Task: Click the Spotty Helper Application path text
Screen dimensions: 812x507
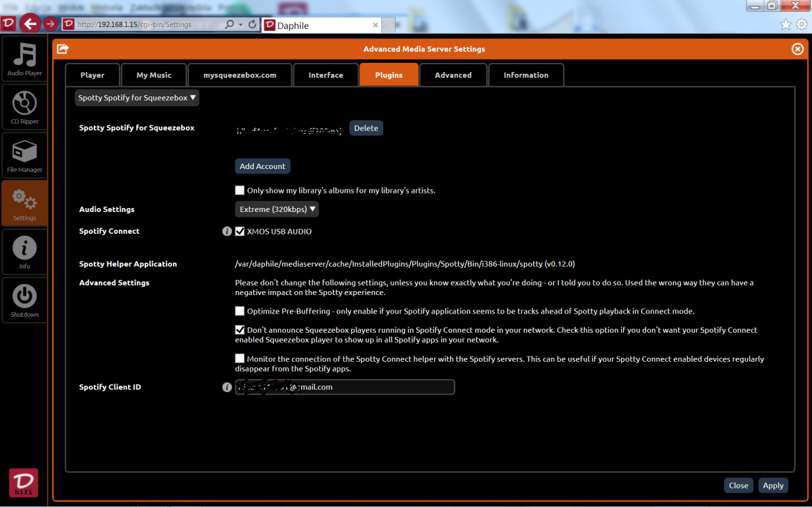Action: pyautogui.click(x=405, y=264)
